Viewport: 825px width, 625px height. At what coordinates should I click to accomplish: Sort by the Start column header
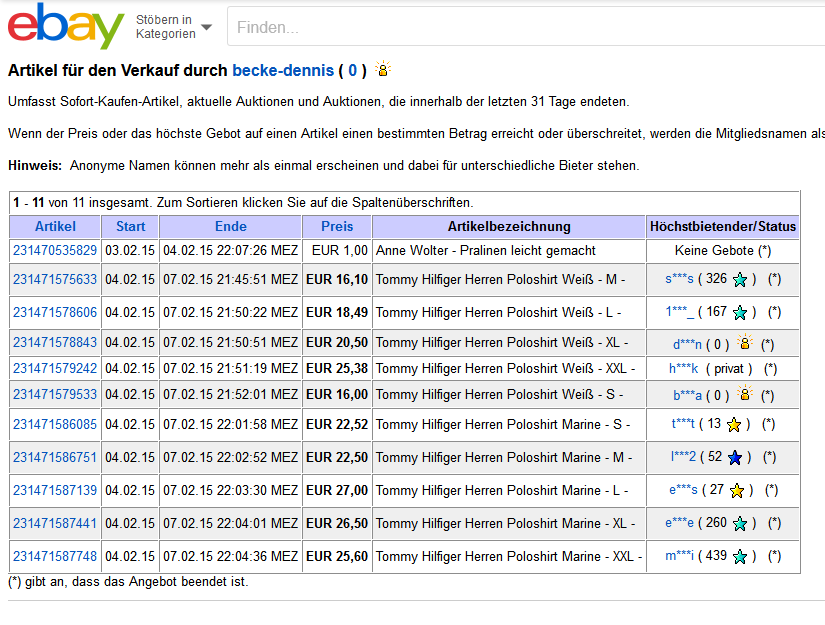(130, 226)
